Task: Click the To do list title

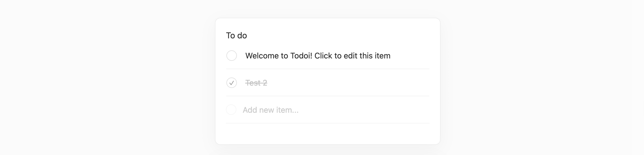Action: pos(236,35)
